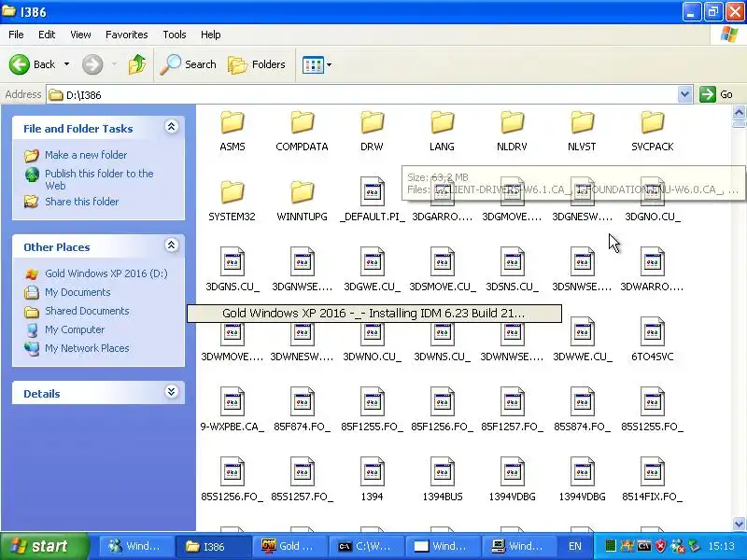Open the Favorites menu
Image resolution: width=747 pixels, height=560 pixels.
tap(127, 35)
